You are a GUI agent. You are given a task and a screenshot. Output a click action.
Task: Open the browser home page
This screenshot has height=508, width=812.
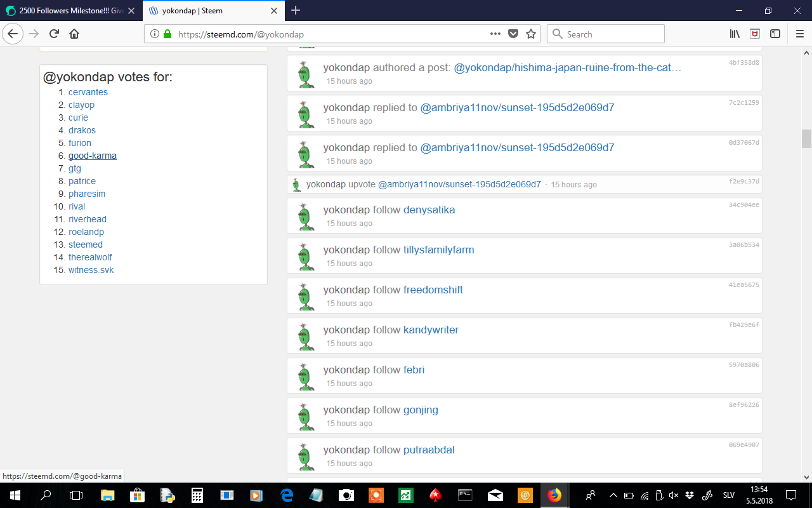74,34
